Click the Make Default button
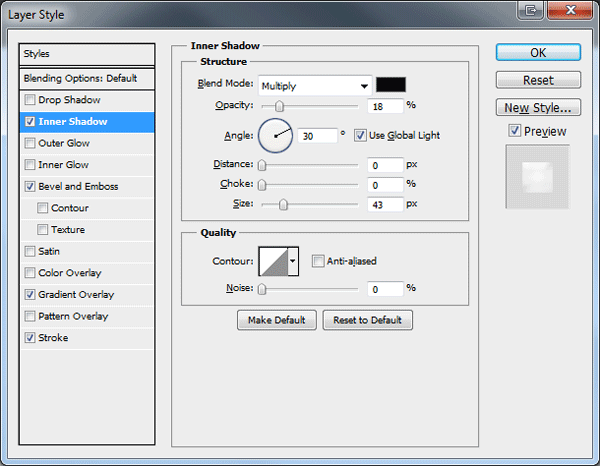This screenshot has width=600, height=466. point(277,320)
